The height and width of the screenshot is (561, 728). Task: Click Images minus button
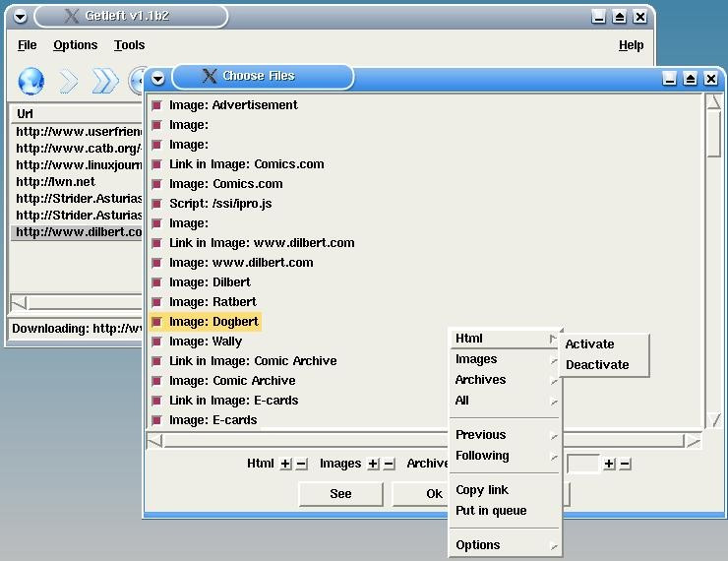click(x=389, y=464)
